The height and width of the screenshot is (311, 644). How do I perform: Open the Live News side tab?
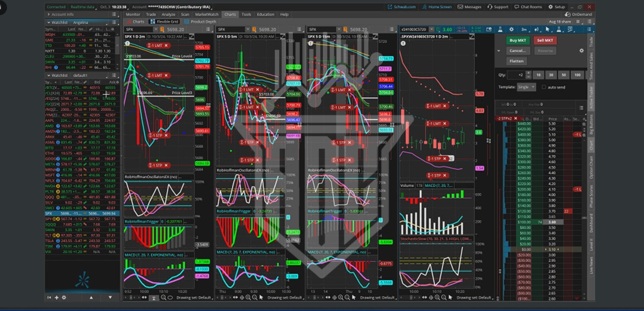591,265
